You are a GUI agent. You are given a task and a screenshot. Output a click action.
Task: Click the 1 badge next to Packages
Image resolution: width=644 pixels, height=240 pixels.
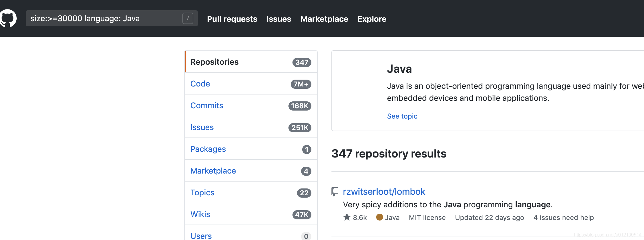(x=307, y=149)
